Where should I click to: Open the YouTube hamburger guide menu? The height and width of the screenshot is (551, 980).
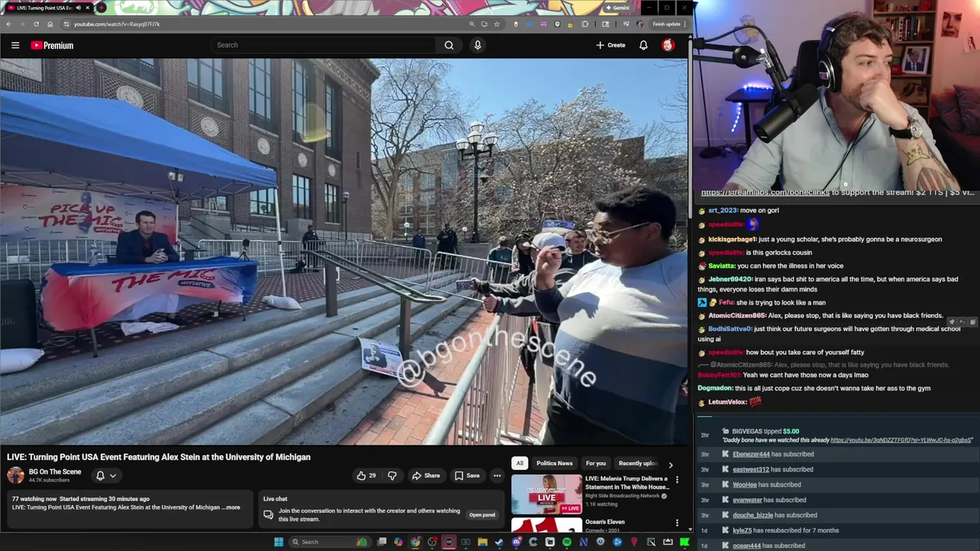pyautogui.click(x=15, y=45)
